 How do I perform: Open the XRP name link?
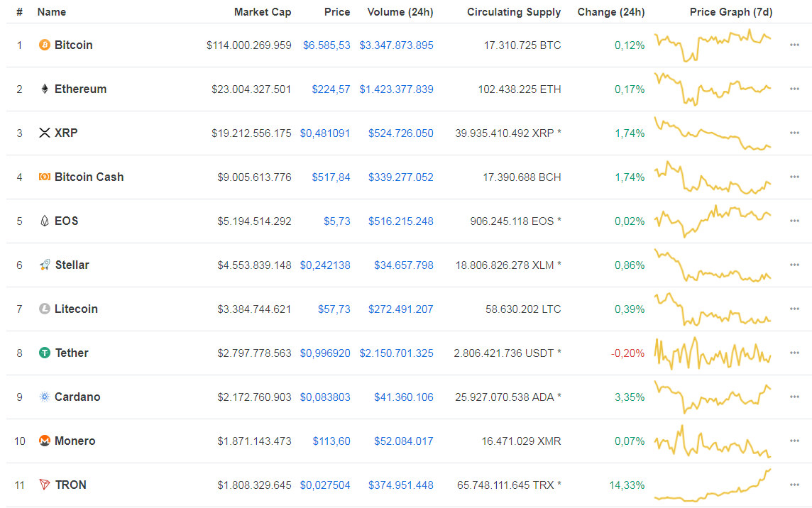tap(66, 133)
